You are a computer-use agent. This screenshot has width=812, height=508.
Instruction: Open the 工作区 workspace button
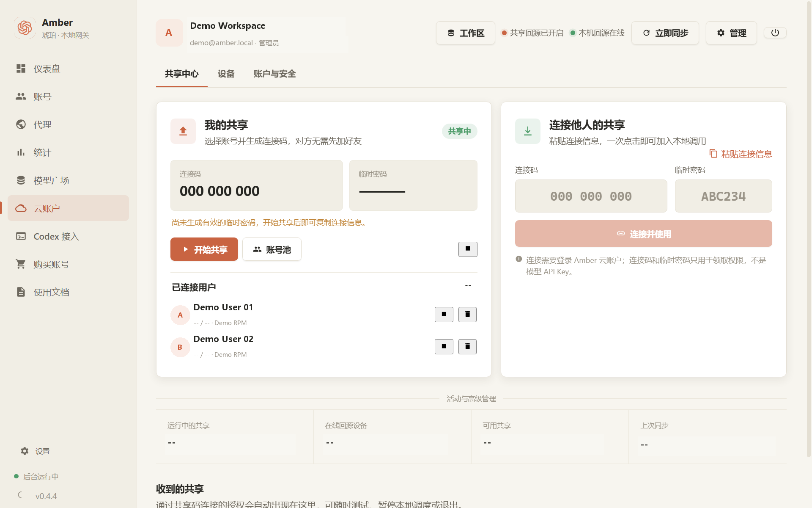click(466, 33)
